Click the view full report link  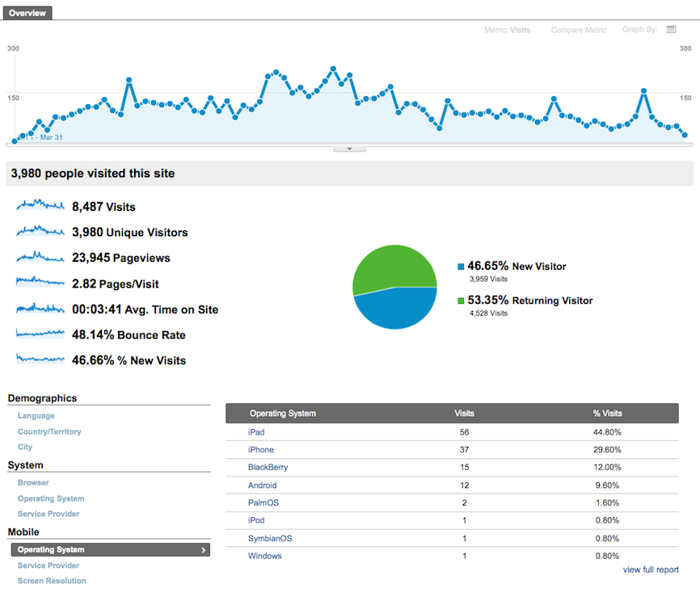(x=650, y=570)
